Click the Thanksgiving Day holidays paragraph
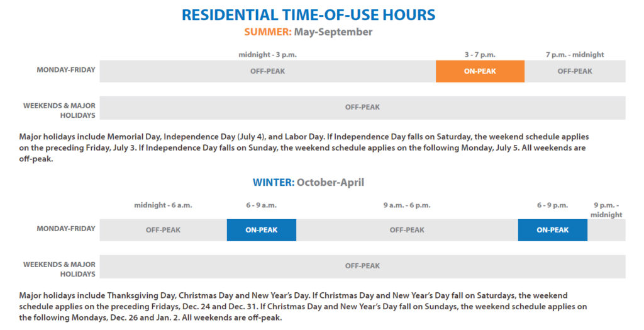644x330 pixels. [x=303, y=307]
